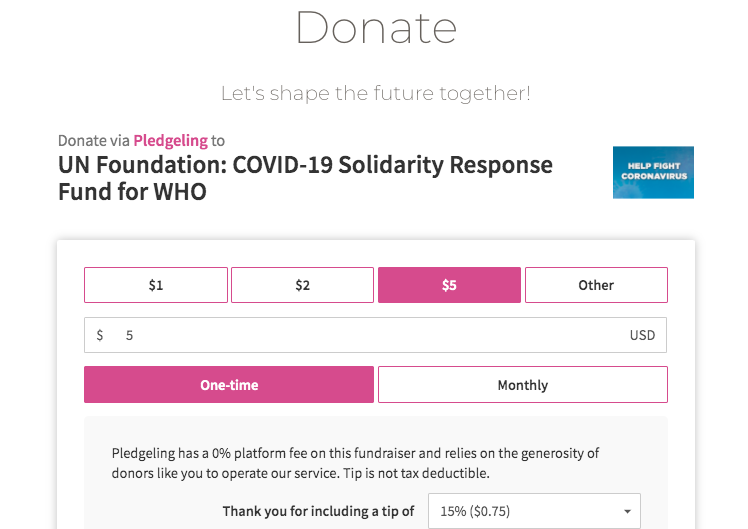Select the $1 donation amount
The image size is (748, 529).
(x=156, y=285)
